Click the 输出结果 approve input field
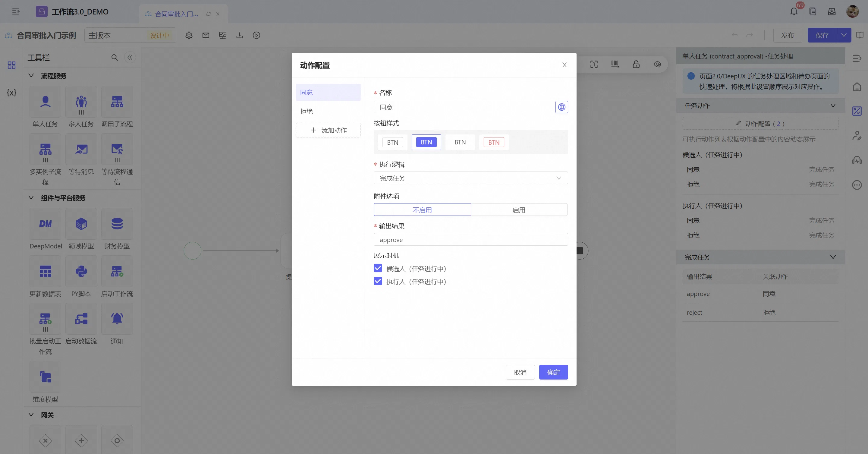The height and width of the screenshot is (454, 868). pyautogui.click(x=470, y=239)
